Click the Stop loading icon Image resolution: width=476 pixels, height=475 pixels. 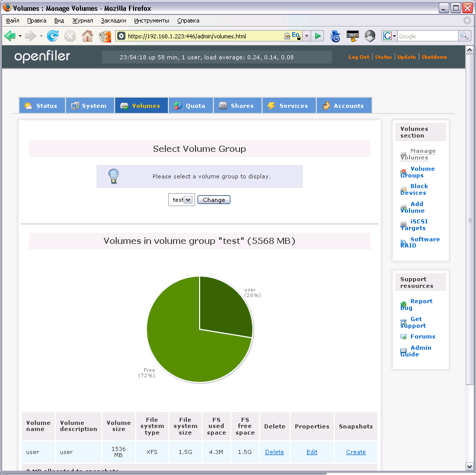coord(70,36)
